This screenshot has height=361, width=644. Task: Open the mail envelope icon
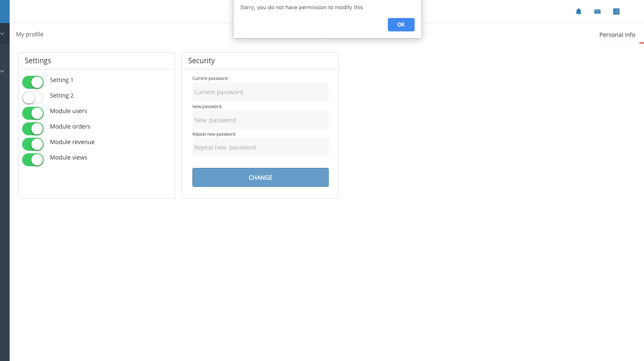pos(597,11)
